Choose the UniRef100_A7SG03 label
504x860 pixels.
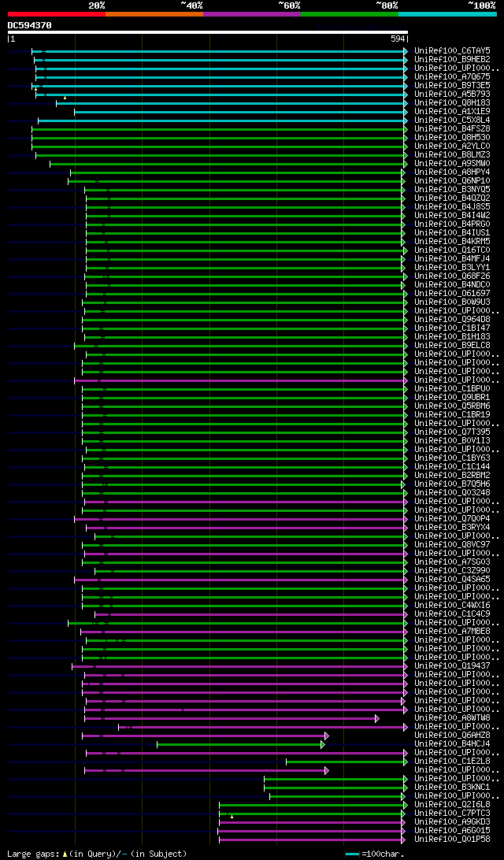pyautogui.click(x=453, y=562)
